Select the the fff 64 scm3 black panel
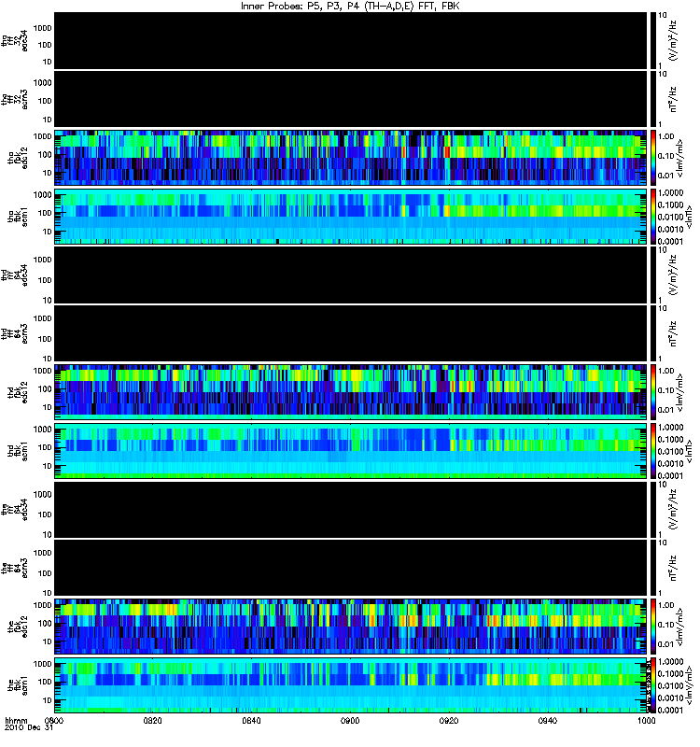Screen dimensions: 700x747 point(351,568)
